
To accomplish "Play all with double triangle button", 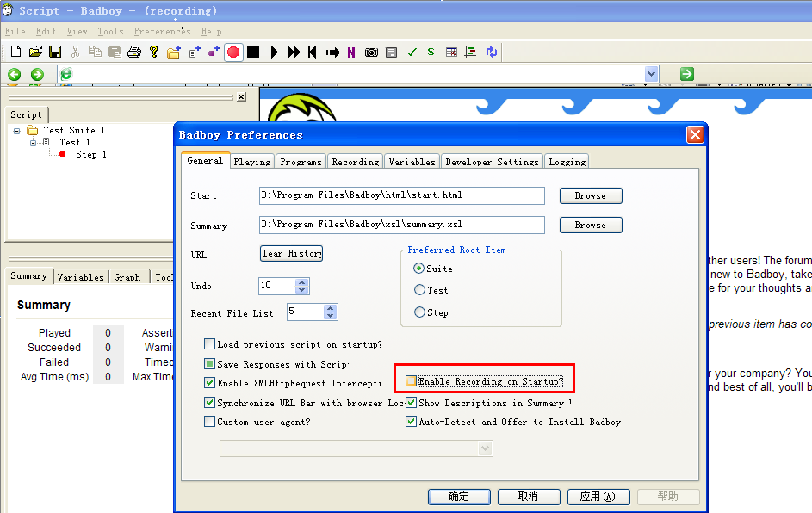I will coord(293,52).
